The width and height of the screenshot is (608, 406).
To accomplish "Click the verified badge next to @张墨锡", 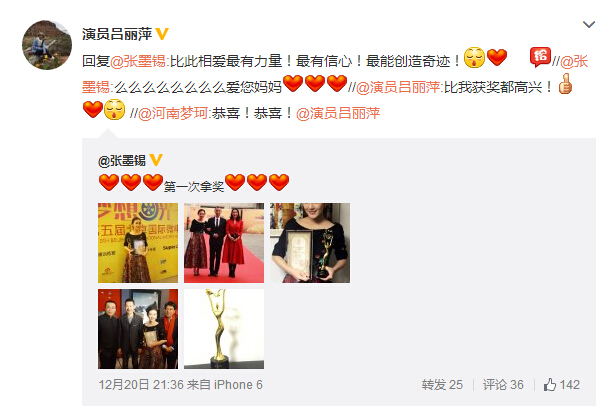I will [155, 160].
